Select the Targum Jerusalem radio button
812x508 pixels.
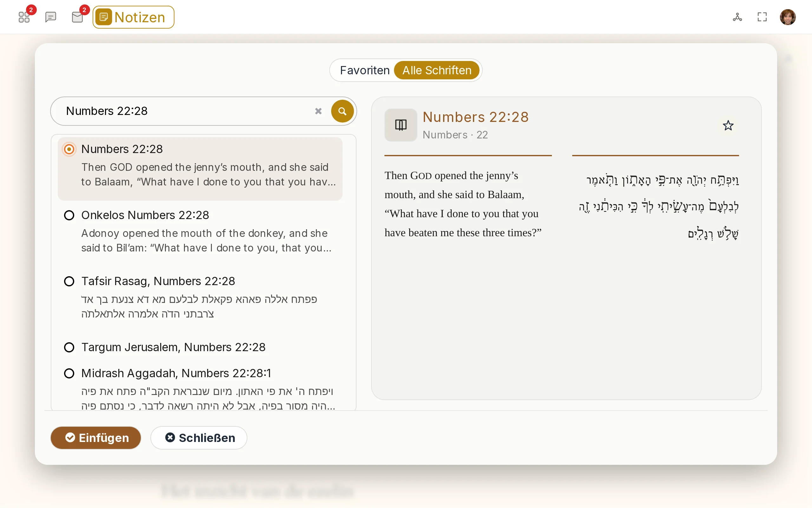(x=69, y=347)
